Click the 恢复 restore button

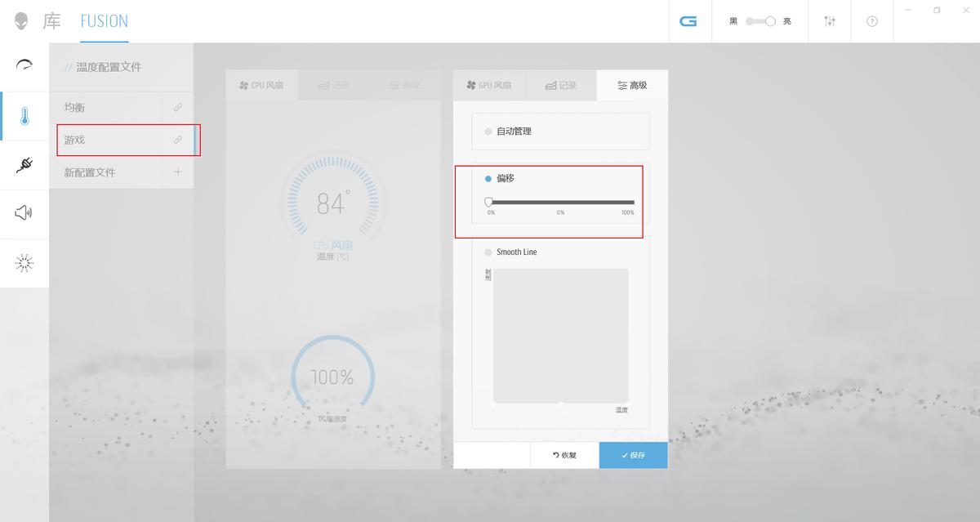[x=564, y=455]
